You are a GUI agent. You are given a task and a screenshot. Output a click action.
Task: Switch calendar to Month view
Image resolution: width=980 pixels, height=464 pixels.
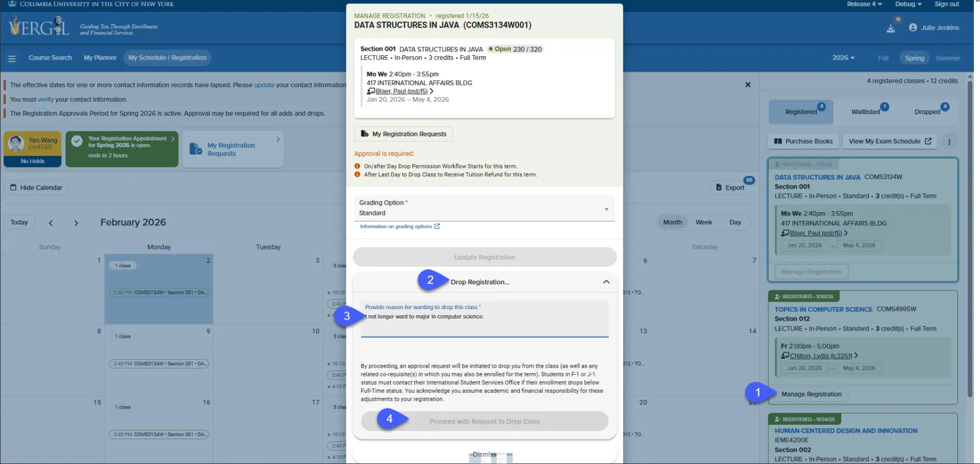(672, 223)
